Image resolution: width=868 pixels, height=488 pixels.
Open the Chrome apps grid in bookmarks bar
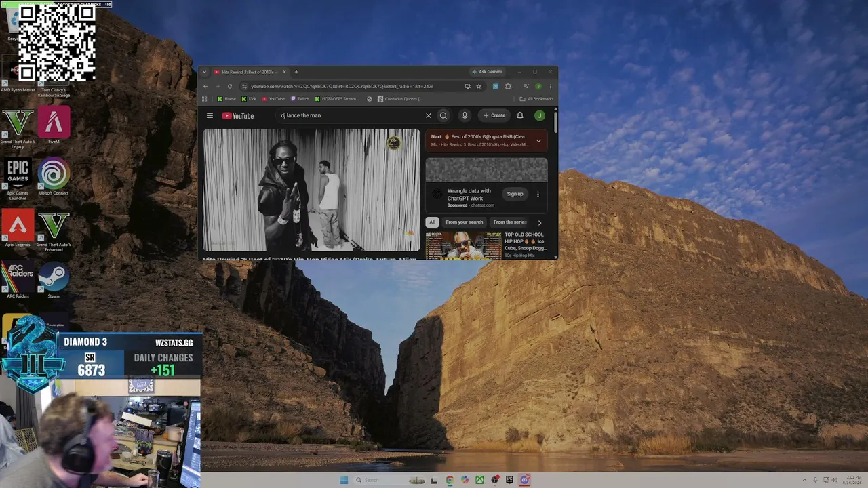pyautogui.click(x=205, y=99)
